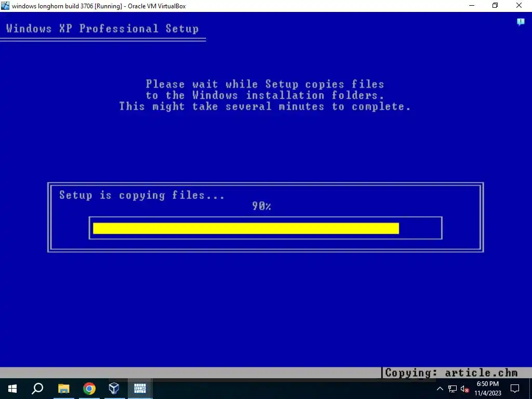Viewport: 532px width, 399px height.
Task: Open File Explorer from the taskbar
Action: pyautogui.click(x=63, y=388)
